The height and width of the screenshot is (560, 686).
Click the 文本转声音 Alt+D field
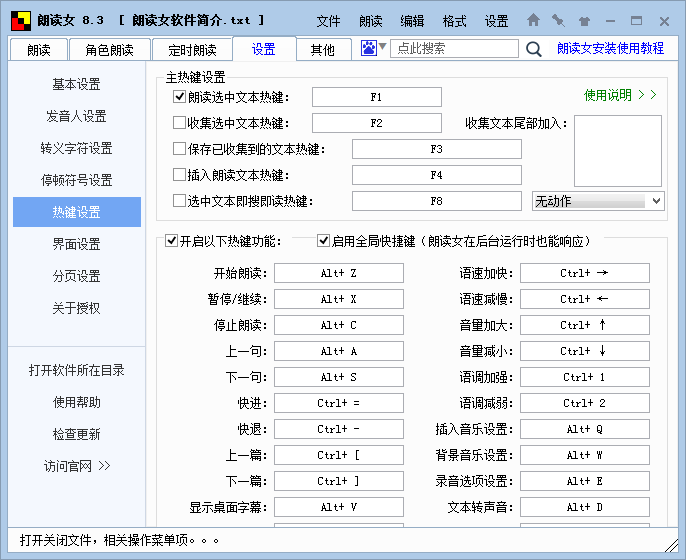[584, 507]
